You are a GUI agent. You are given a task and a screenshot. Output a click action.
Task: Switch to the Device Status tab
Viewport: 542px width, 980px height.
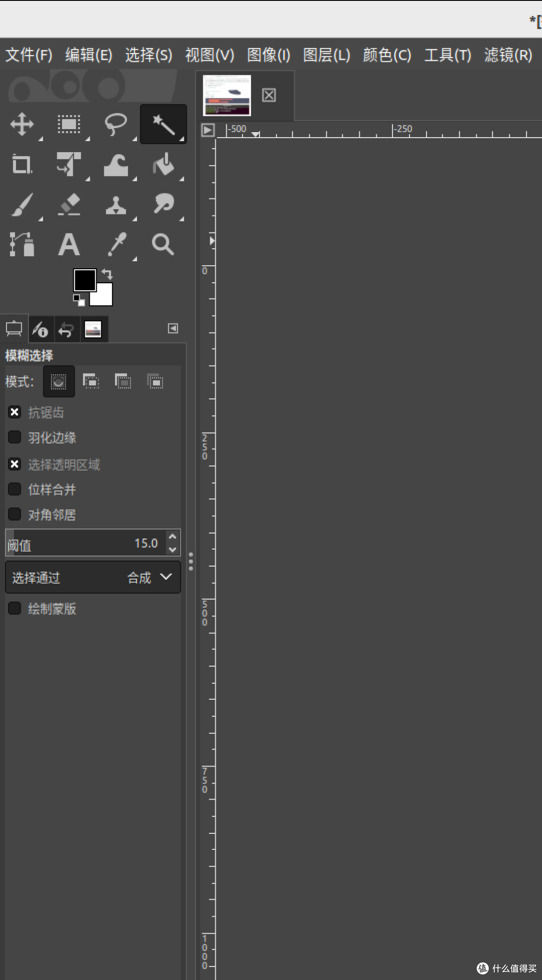tap(40, 330)
